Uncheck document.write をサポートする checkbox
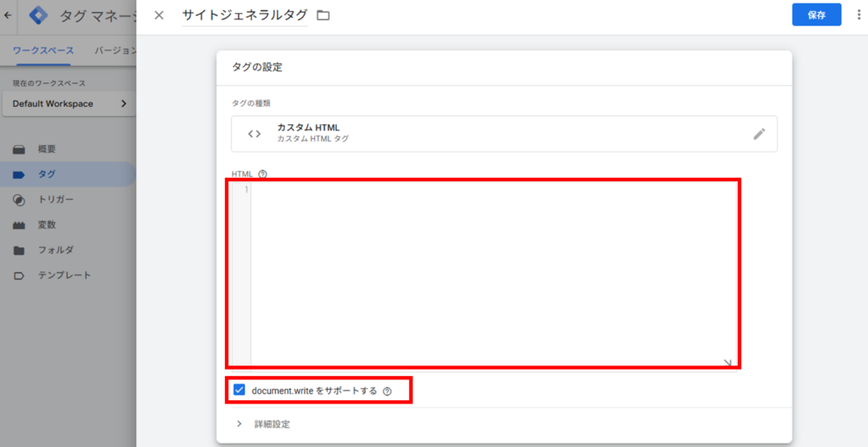Viewport: 868px width, 447px height. click(x=240, y=391)
